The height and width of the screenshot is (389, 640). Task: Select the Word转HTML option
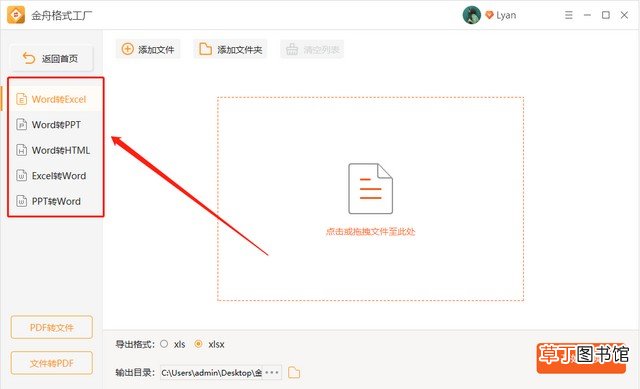[56, 150]
